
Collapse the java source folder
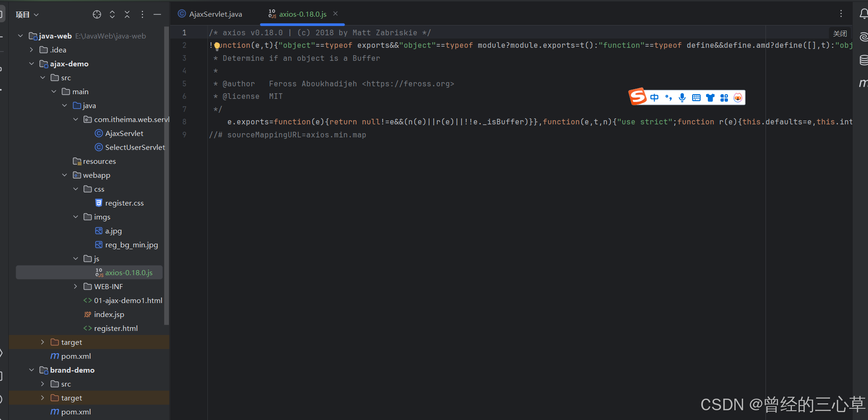[x=65, y=105]
